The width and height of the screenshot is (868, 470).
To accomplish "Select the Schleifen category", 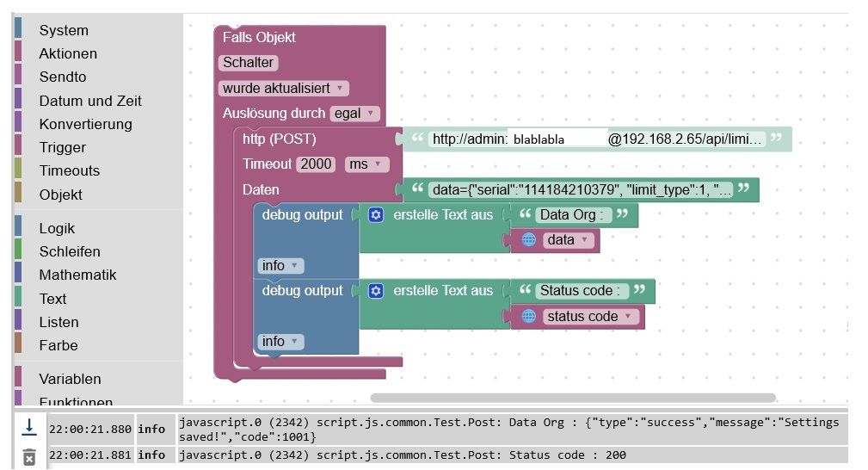I will (x=70, y=251).
